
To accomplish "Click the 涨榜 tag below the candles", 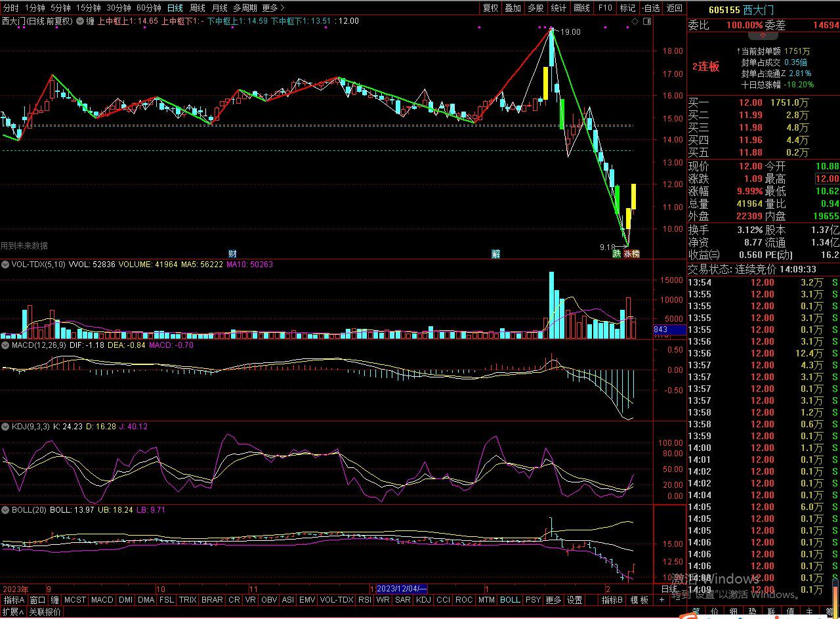I will pos(631,253).
